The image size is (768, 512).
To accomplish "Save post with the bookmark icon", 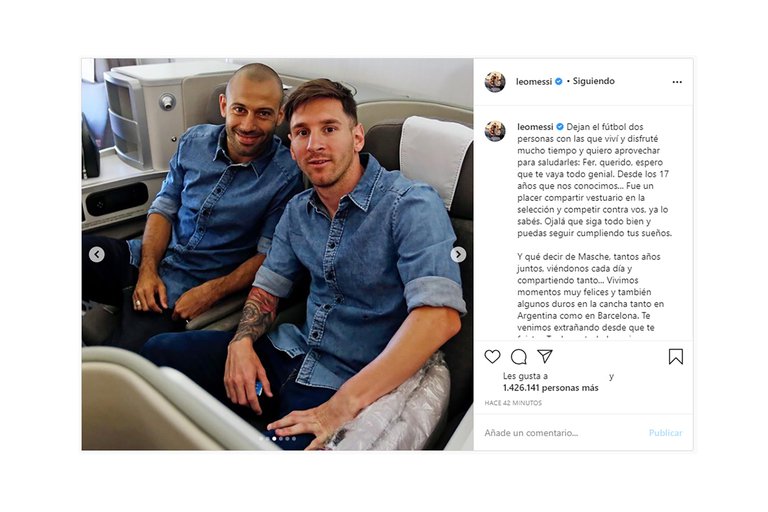I will tap(676, 357).
